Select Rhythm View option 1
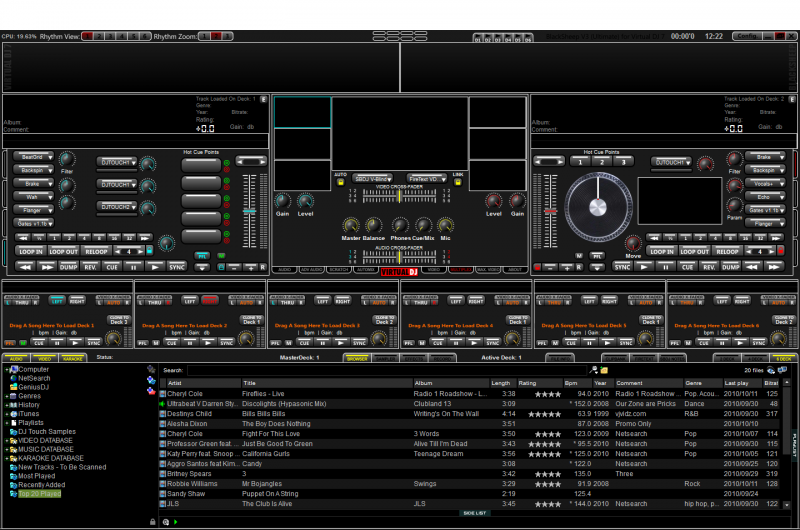Image resolution: width=800 pixels, height=530 pixels. [87, 36]
